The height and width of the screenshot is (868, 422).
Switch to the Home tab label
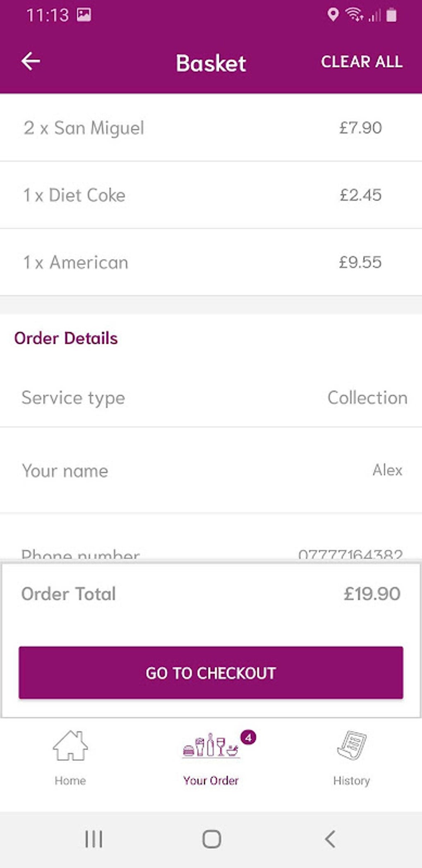click(70, 781)
